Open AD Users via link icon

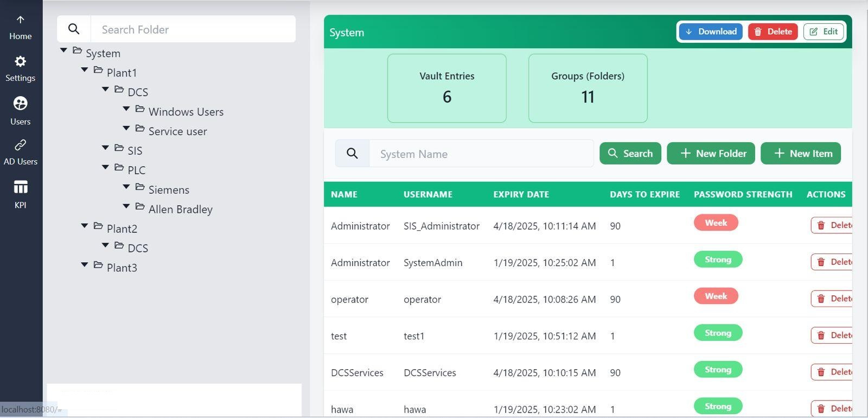[20, 145]
